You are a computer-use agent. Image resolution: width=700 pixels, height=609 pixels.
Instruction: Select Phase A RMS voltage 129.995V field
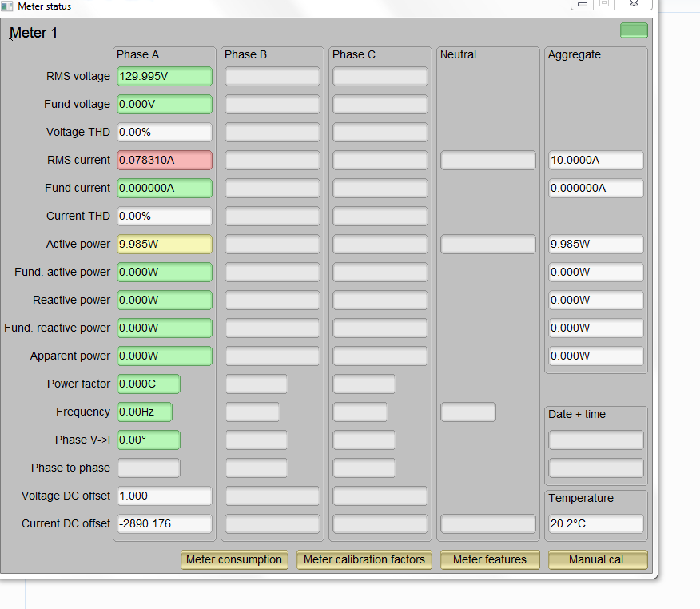(x=165, y=77)
